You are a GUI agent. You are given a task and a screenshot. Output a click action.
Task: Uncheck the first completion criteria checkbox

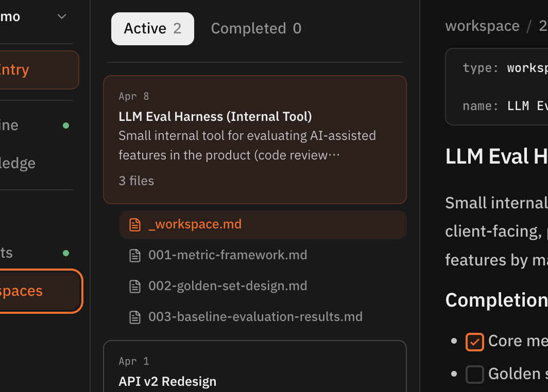tap(474, 342)
